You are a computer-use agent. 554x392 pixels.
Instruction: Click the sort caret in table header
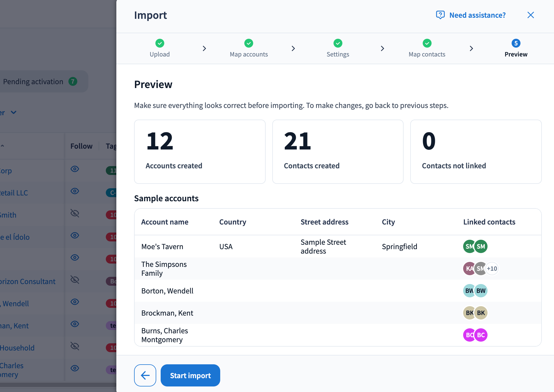tap(2, 146)
